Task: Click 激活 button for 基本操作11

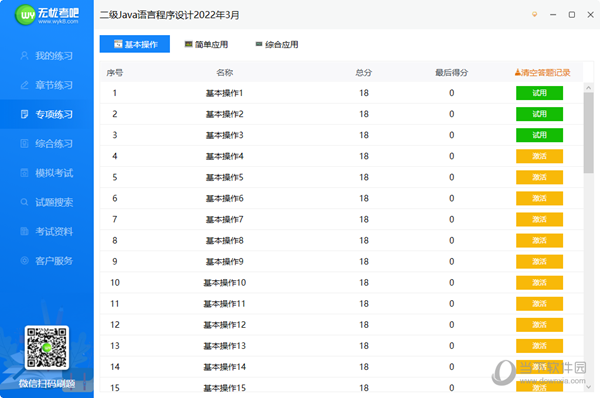Action: (539, 303)
